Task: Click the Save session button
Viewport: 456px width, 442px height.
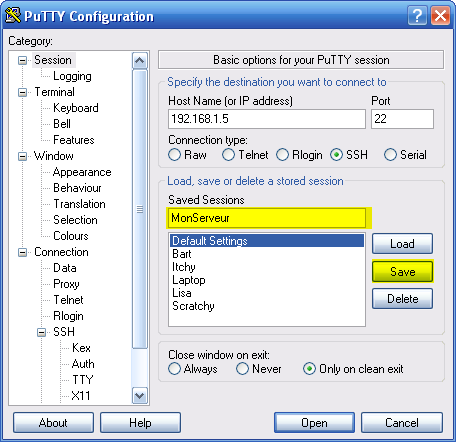Action: click(402, 272)
